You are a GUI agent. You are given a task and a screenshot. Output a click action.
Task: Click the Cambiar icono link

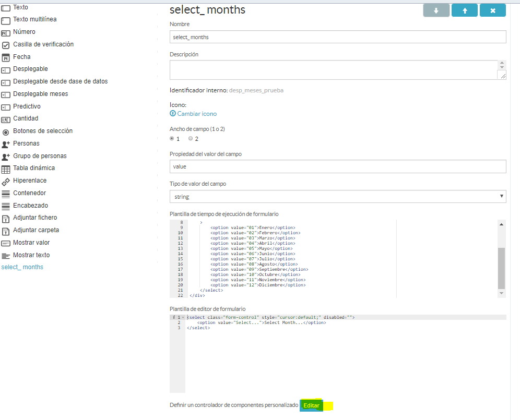point(193,114)
